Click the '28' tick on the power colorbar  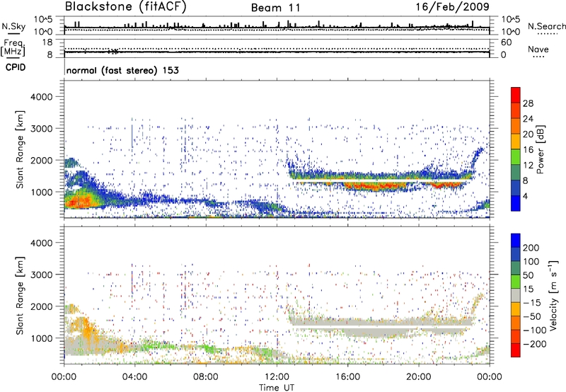[528, 103]
